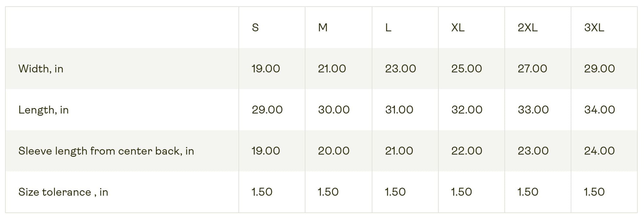Select the 25.00 width value for XL
This screenshot has height=220, width=644.
(467, 69)
